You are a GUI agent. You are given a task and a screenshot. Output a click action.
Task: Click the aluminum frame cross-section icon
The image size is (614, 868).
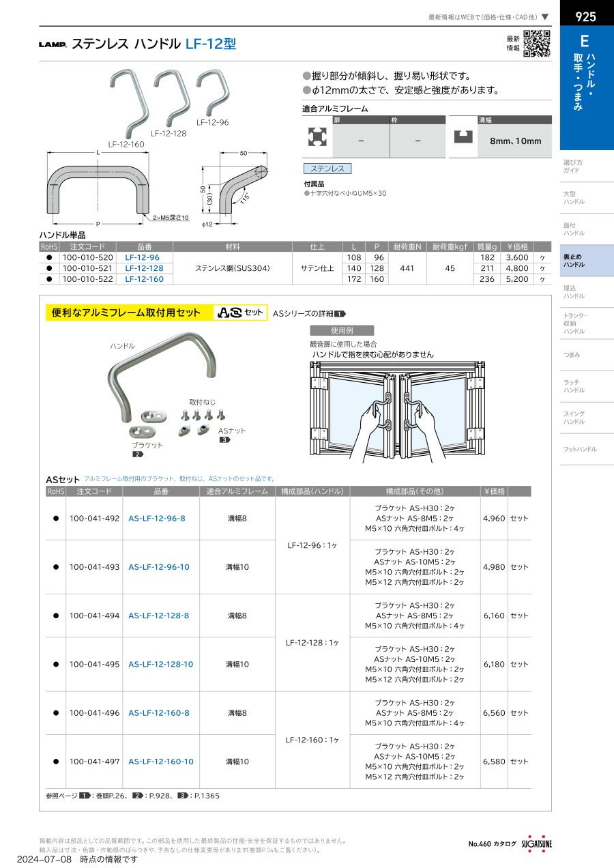click(x=317, y=137)
